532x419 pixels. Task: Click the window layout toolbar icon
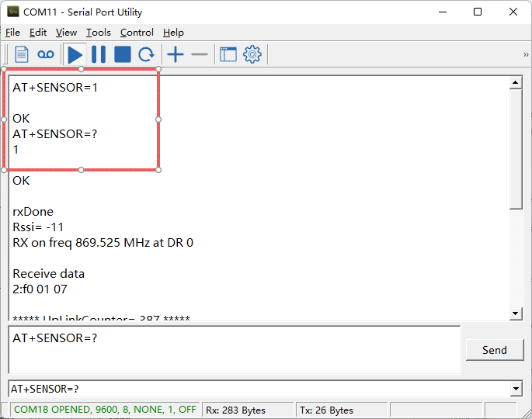(x=228, y=54)
